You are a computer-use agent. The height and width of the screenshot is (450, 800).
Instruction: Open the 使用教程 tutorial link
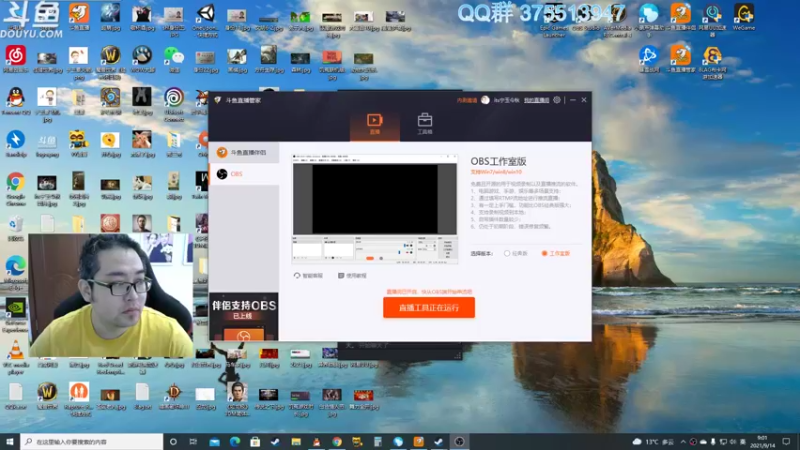[x=352, y=276]
